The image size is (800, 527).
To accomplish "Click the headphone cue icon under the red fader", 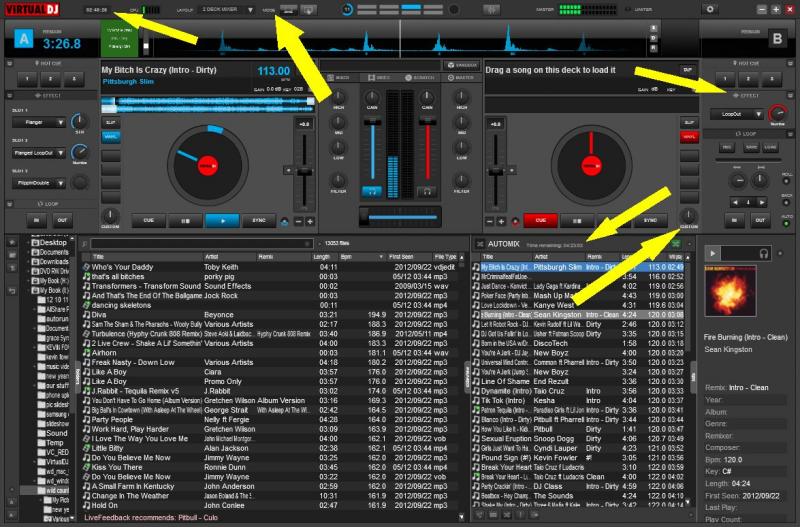I will (x=427, y=192).
